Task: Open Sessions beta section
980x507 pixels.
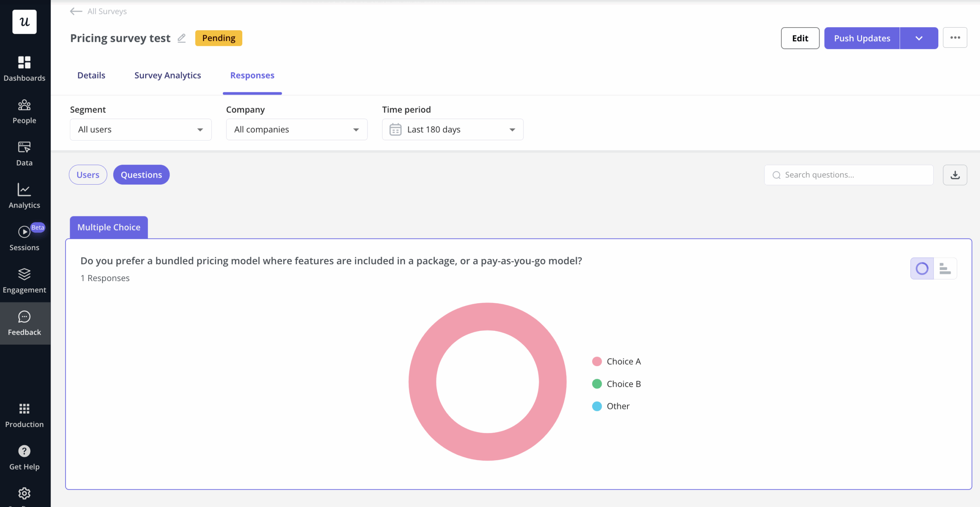Action: (24, 239)
